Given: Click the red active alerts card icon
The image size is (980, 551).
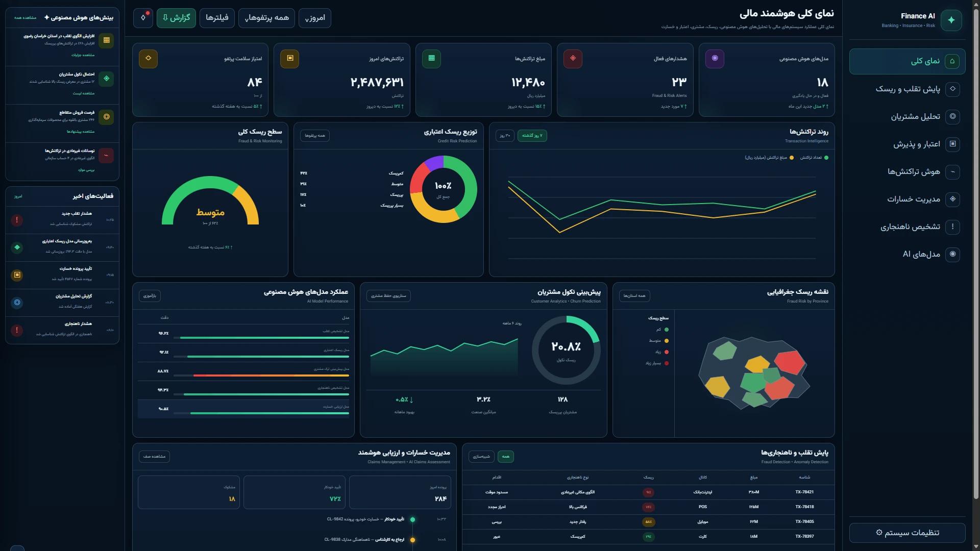Looking at the screenshot, I should coord(573,58).
